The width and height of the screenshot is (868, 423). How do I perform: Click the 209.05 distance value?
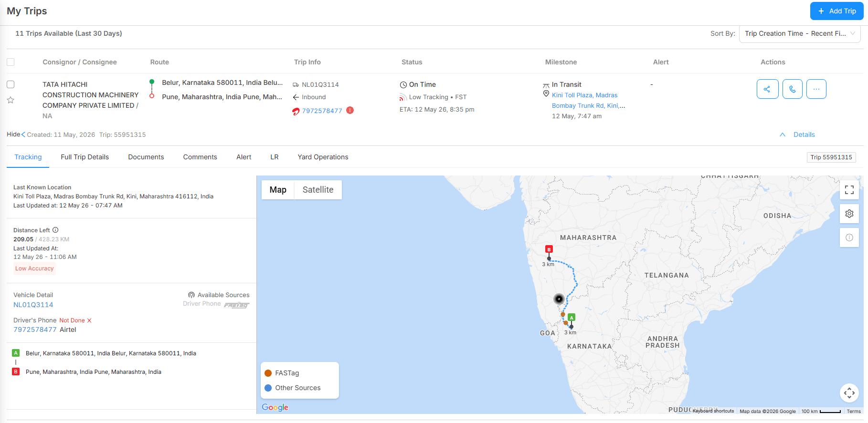point(23,239)
